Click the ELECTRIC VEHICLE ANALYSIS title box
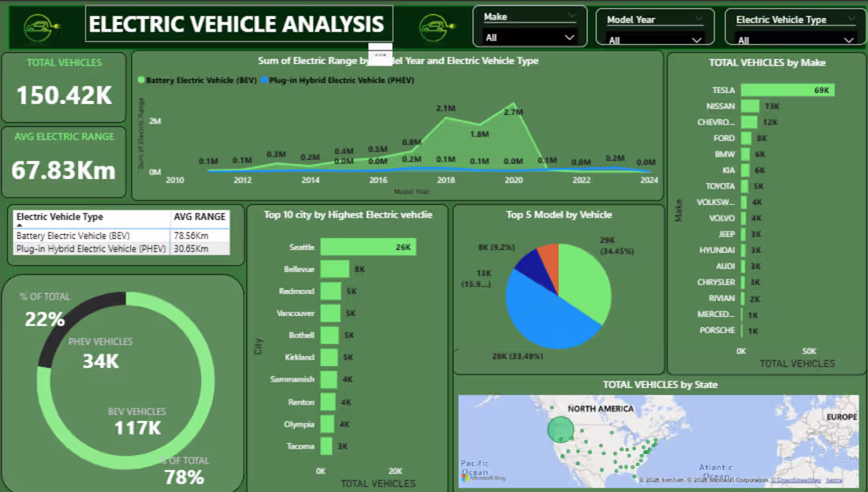This screenshot has height=492, width=868. tap(239, 24)
